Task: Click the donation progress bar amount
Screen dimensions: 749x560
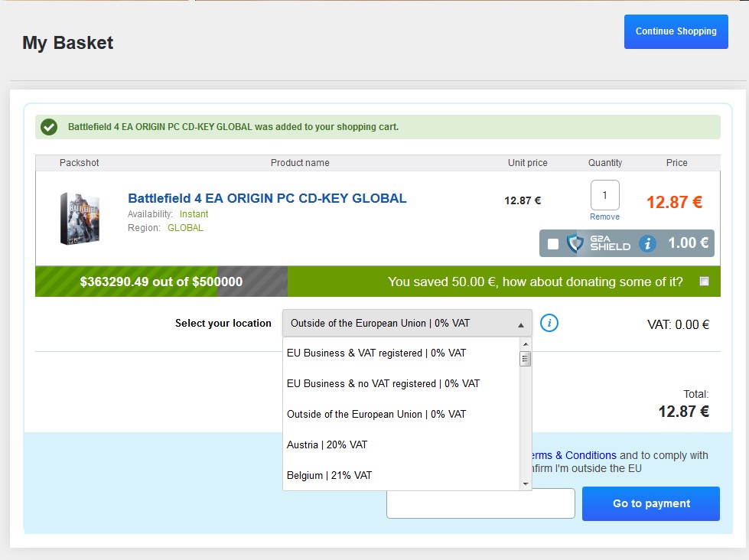Action: point(161,282)
